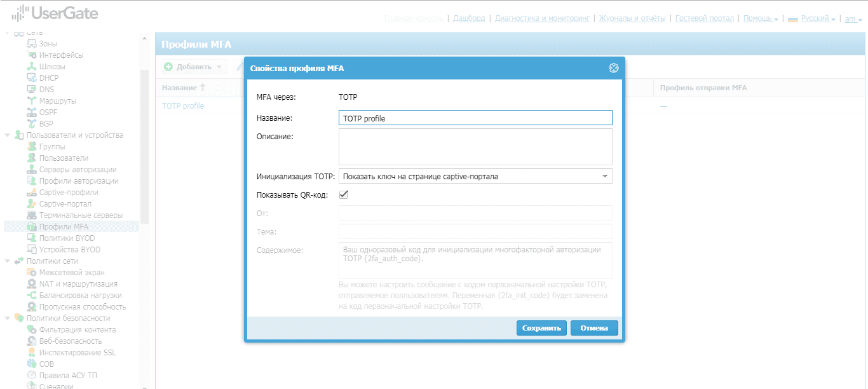Click the Группы sidebar icon

tap(32, 147)
